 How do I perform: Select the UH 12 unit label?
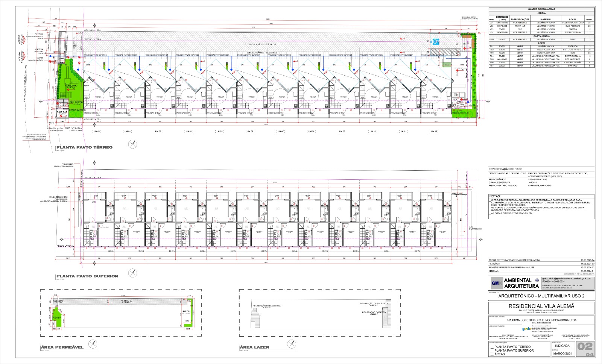coord(434,131)
